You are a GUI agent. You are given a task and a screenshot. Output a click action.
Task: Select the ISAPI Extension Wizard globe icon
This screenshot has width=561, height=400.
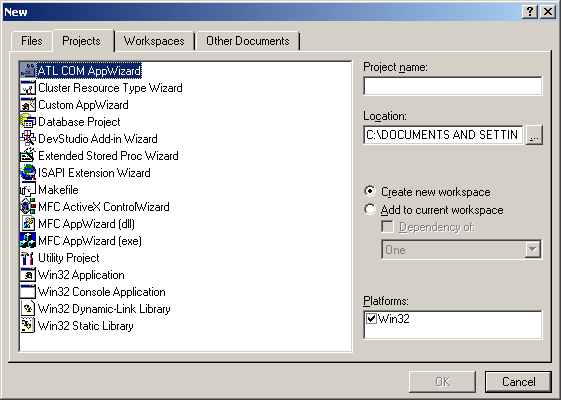click(x=28, y=172)
